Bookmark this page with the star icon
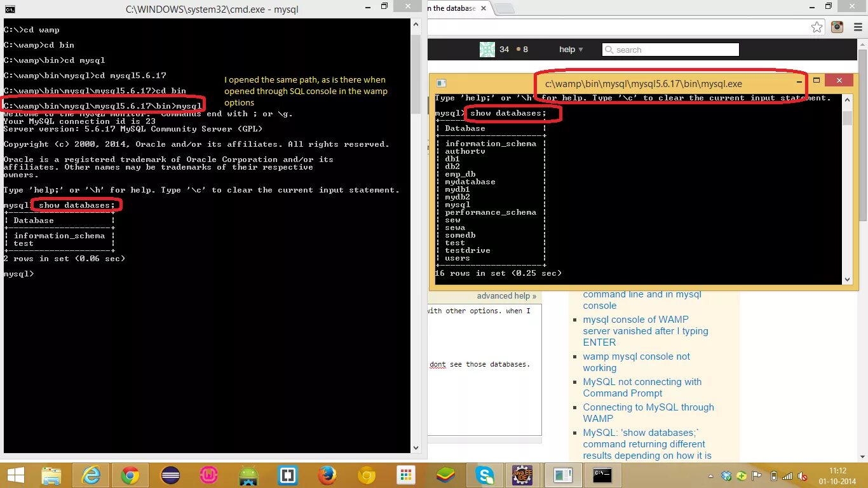This screenshot has width=868, height=488. click(x=817, y=27)
